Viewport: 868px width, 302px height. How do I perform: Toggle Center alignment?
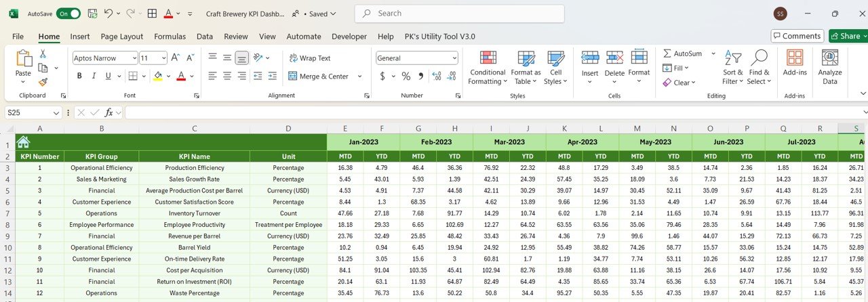point(227,76)
